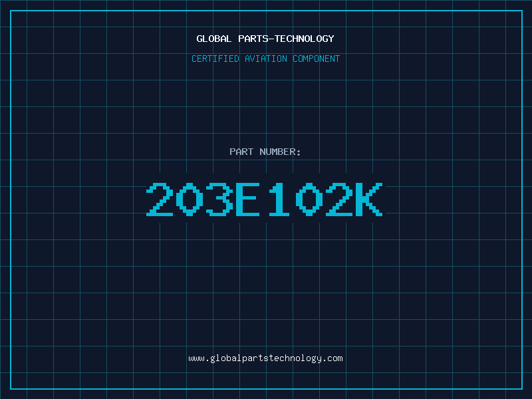The height and width of the screenshot is (399, 532).
Task: Click the GLOBAL PARTS-TECHNOLOGY heading
Action: point(265,39)
